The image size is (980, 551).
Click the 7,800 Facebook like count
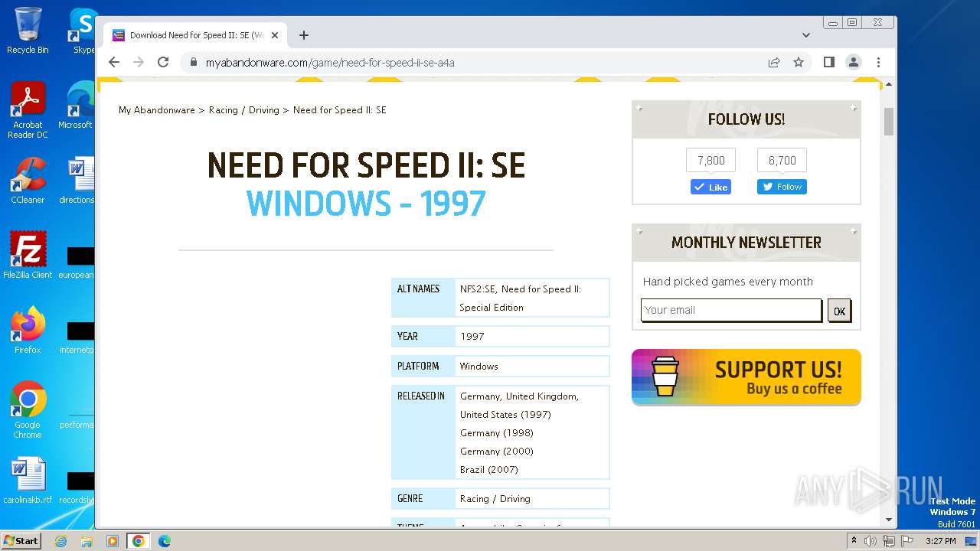[x=710, y=161]
